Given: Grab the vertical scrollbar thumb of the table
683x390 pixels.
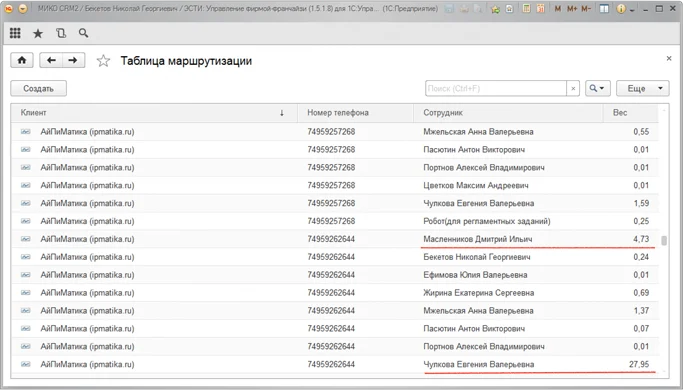Looking at the screenshot, I should pos(664,241).
